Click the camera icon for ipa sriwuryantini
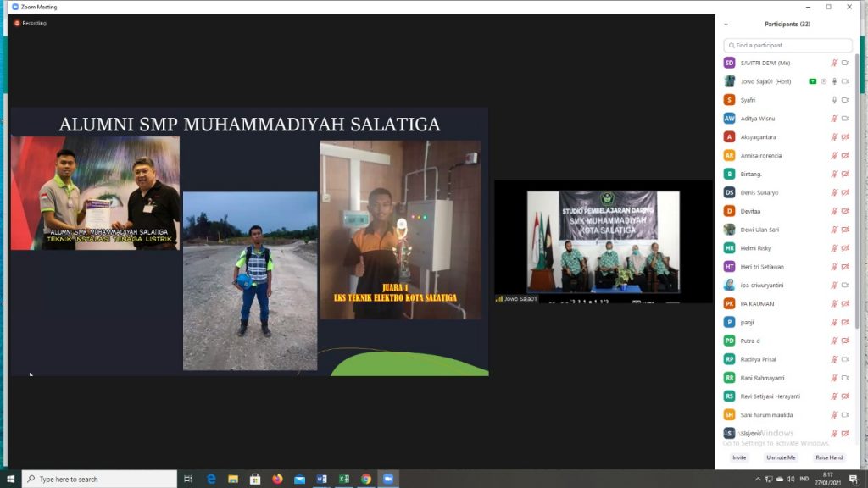 pos(845,286)
